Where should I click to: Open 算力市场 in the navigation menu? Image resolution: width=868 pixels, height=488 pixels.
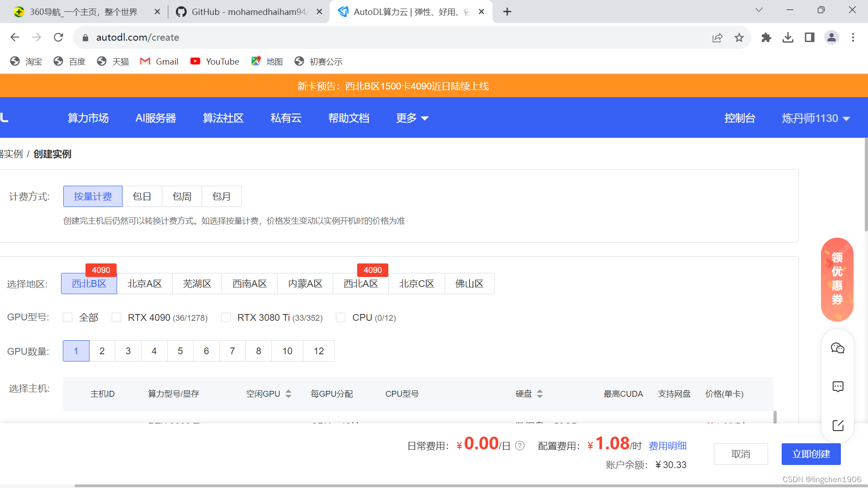tap(88, 118)
